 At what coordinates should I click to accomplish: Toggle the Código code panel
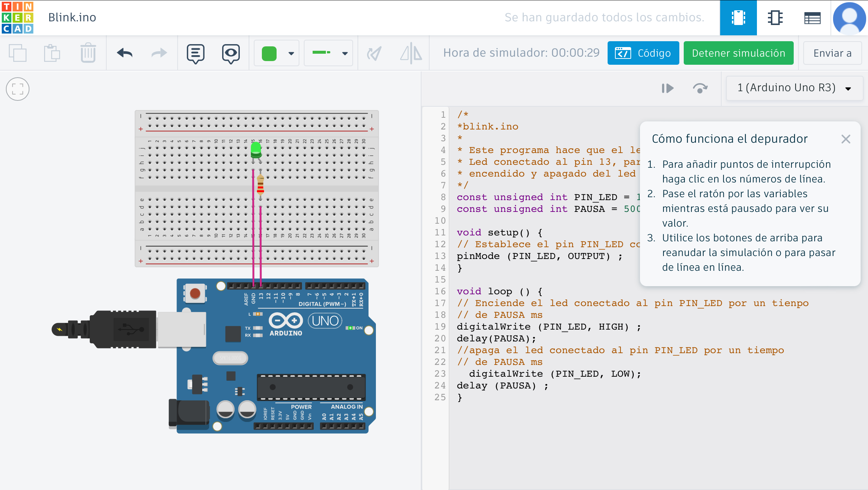(643, 53)
